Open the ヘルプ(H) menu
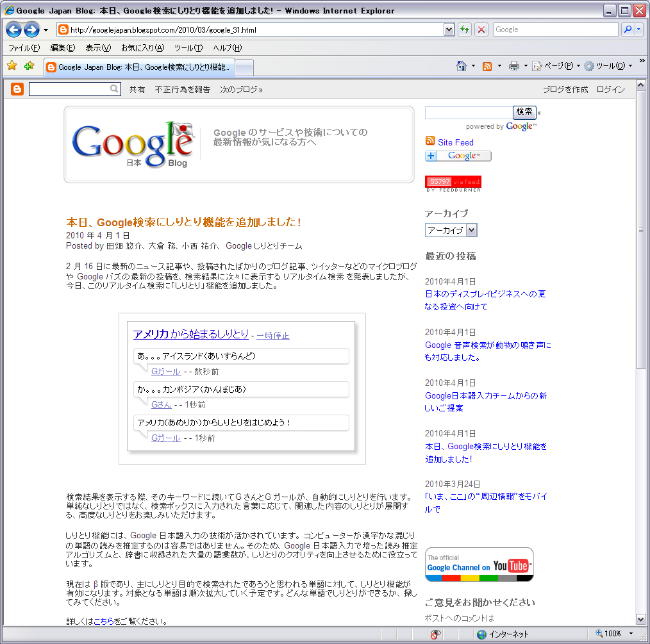This screenshot has width=650, height=644. (x=227, y=47)
